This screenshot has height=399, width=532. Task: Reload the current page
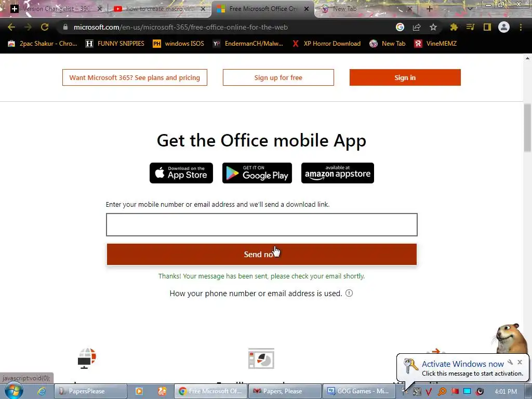click(x=45, y=27)
